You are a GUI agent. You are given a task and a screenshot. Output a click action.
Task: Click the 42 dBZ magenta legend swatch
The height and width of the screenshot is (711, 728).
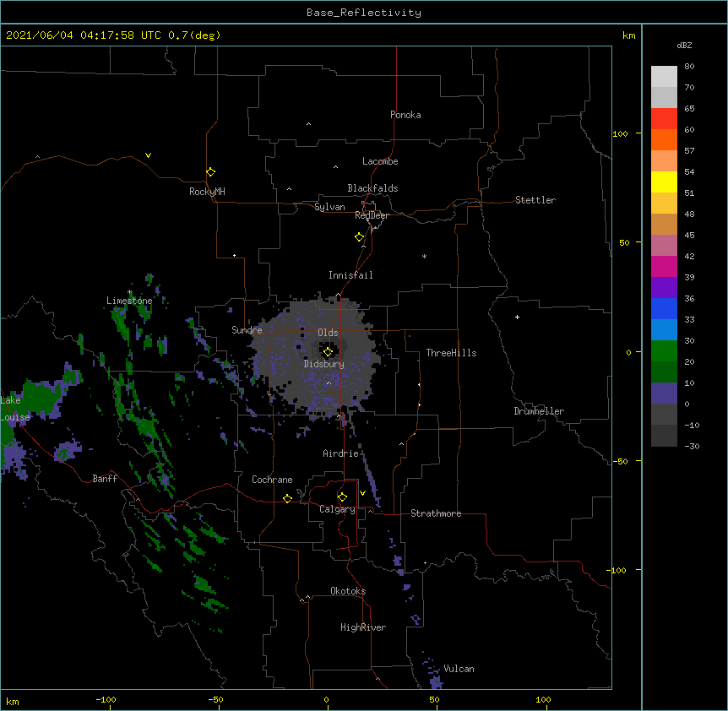click(664, 266)
